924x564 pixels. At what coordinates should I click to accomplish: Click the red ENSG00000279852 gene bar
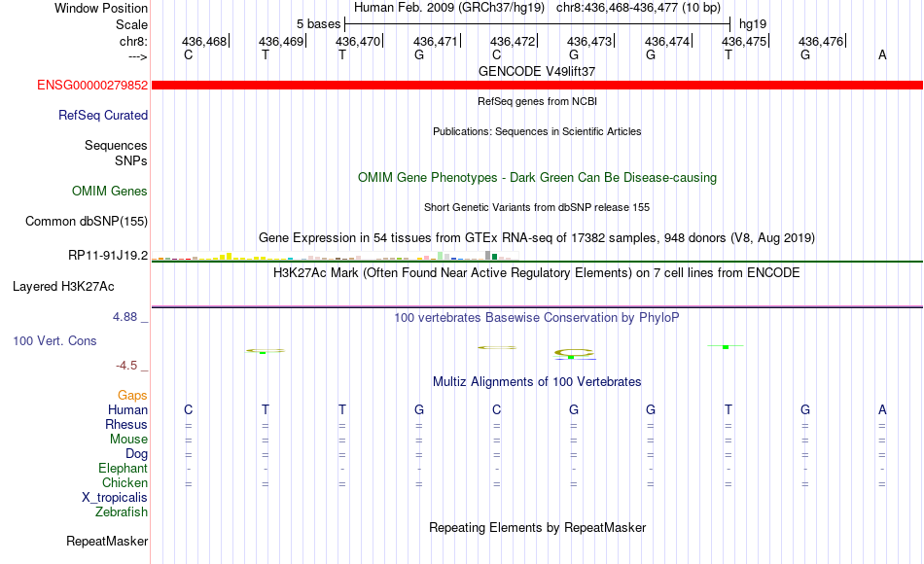[x=537, y=86]
